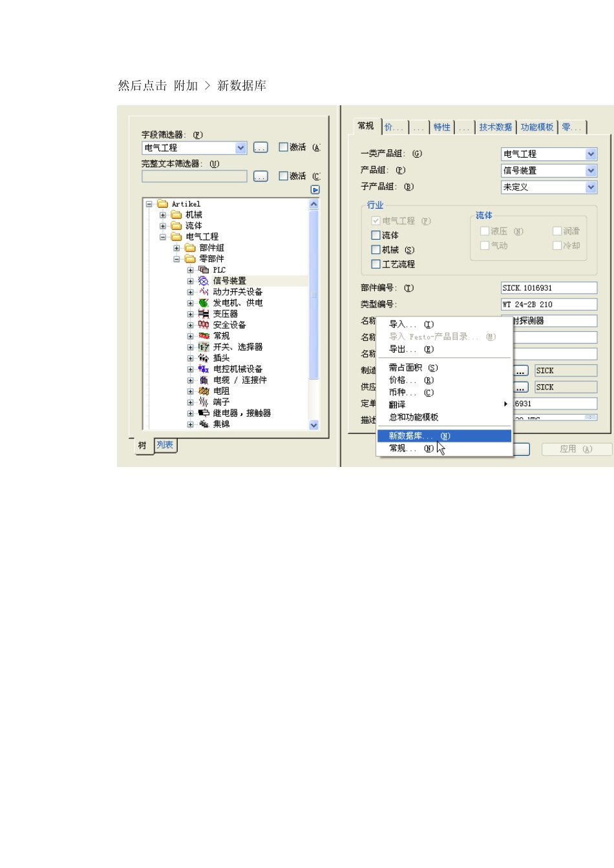Viewport: 614px width, 868px height.
Task: Click the 信号装置 tree icon
Action: click(204, 281)
